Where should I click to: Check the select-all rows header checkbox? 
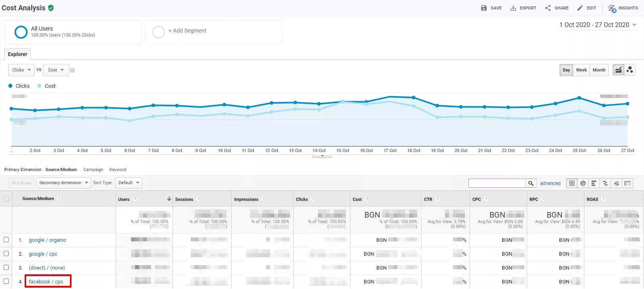pos(6,198)
